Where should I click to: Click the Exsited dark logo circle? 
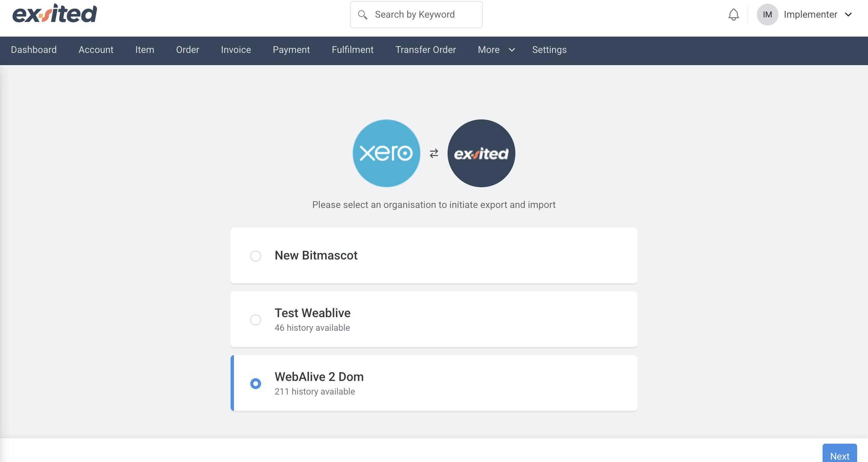coord(481,153)
